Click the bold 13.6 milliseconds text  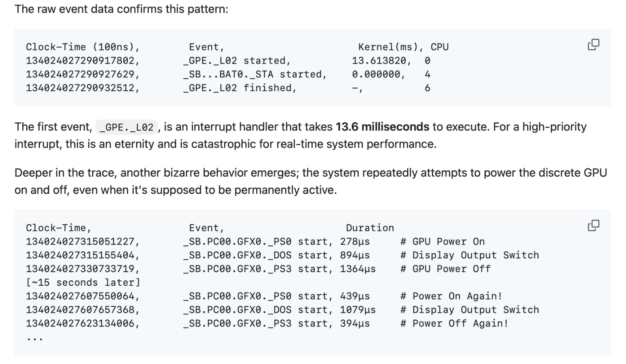pyautogui.click(x=382, y=127)
